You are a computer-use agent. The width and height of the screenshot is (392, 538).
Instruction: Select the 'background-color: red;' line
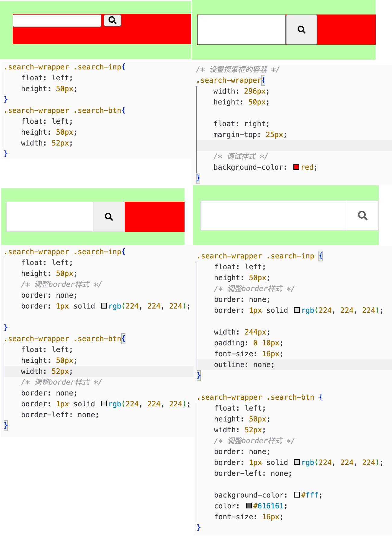click(x=265, y=167)
